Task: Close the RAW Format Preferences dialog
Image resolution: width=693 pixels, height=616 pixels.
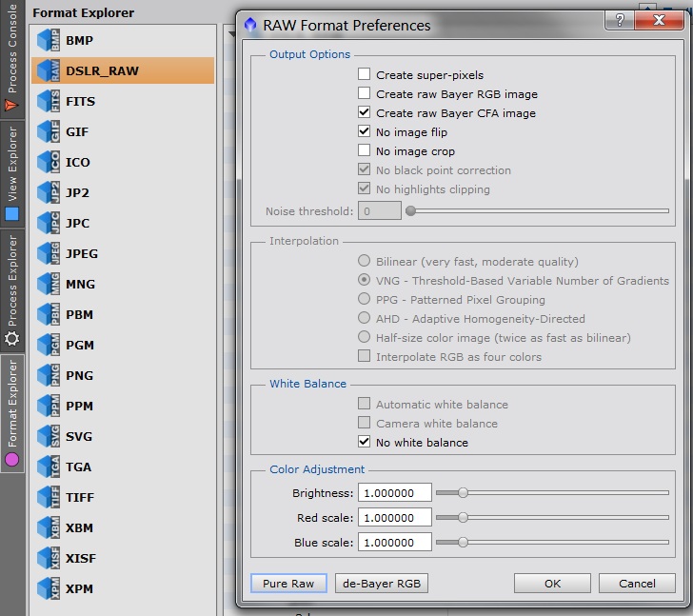Action: coord(659,20)
